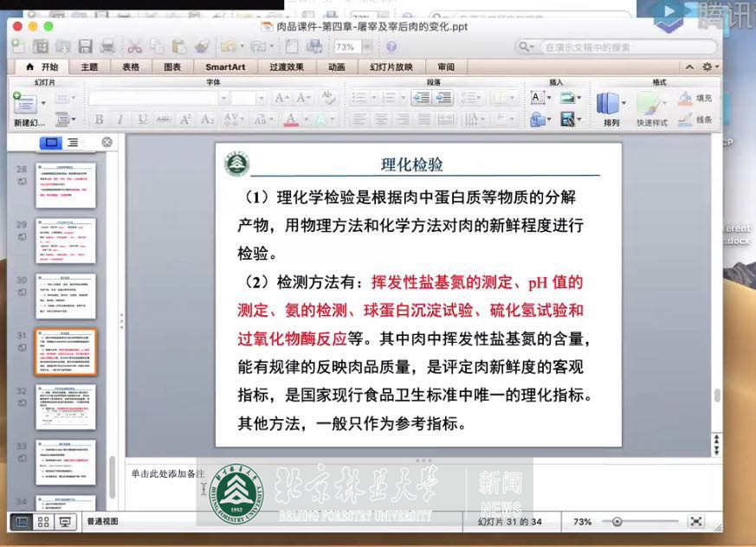Select slide 32 thumbnail
This screenshot has width=756, height=547.
pos(66,407)
